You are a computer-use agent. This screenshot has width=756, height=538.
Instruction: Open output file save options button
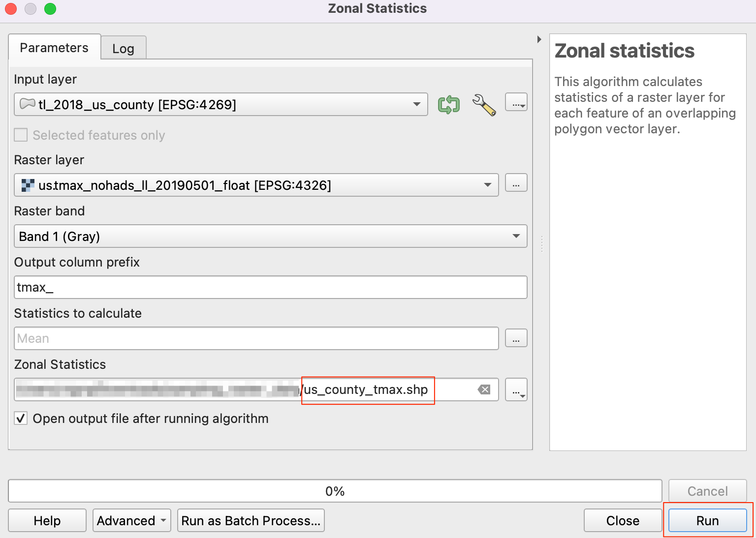[x=516, y=390]
